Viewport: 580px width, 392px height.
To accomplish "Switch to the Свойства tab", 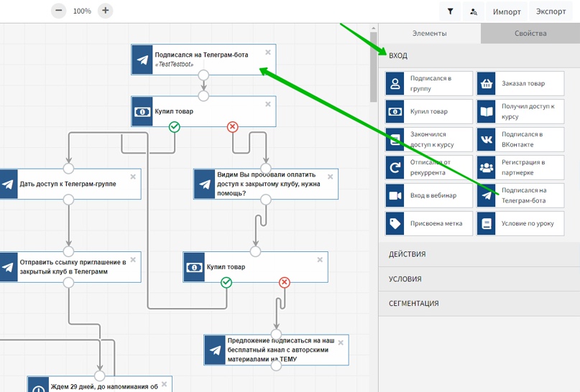I will click(530, 33).
